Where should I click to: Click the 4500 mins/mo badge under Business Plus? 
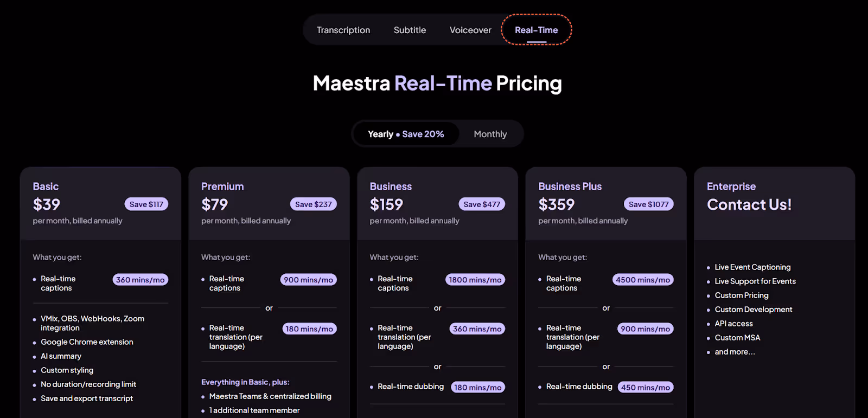tap(643, 279)
